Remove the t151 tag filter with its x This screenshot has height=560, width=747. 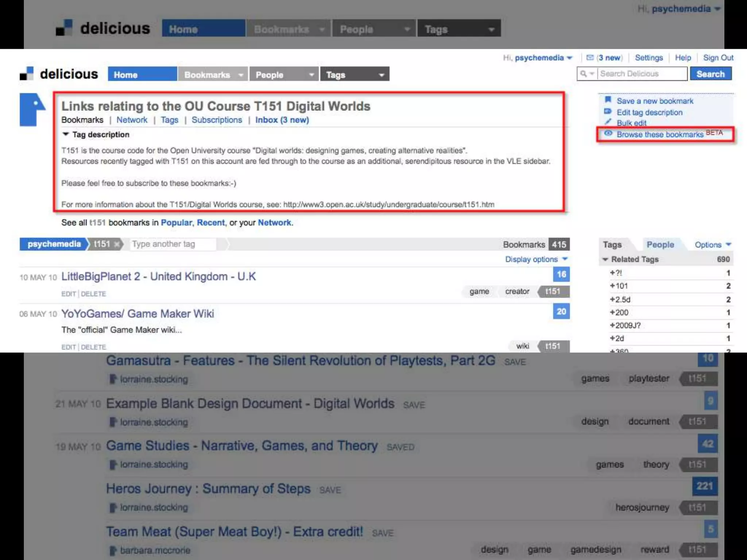[117, 244]
